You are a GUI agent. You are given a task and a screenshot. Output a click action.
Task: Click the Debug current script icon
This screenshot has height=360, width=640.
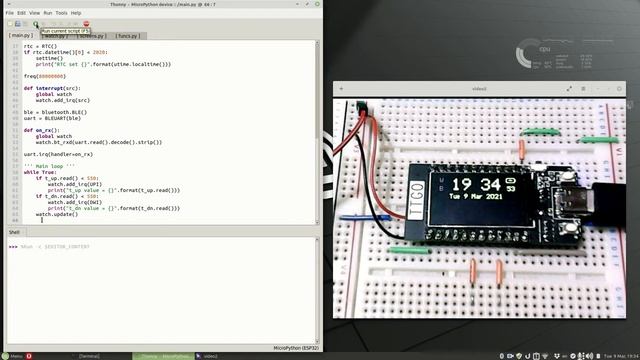pyautogui.click(x=44, y=24)
